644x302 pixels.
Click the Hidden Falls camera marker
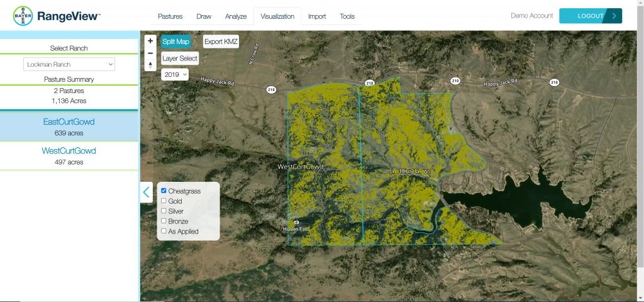[297, 222]
